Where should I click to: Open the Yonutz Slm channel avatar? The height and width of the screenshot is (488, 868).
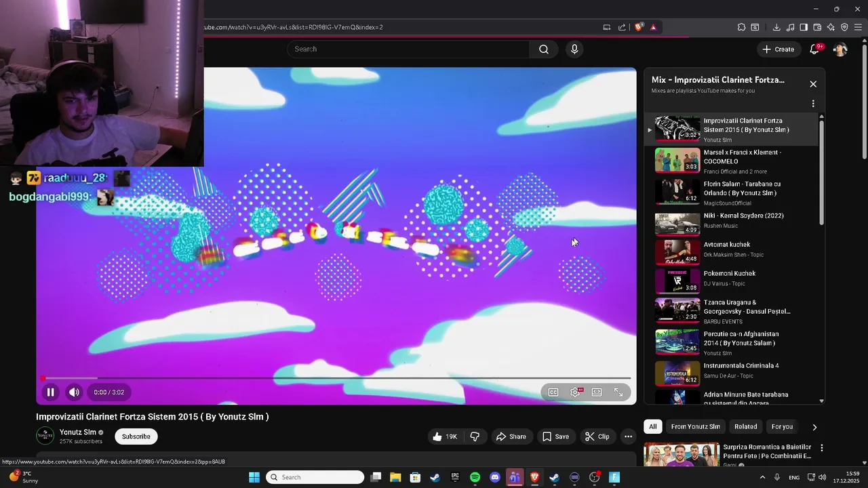pyautogui.click(x=45, y=436)
